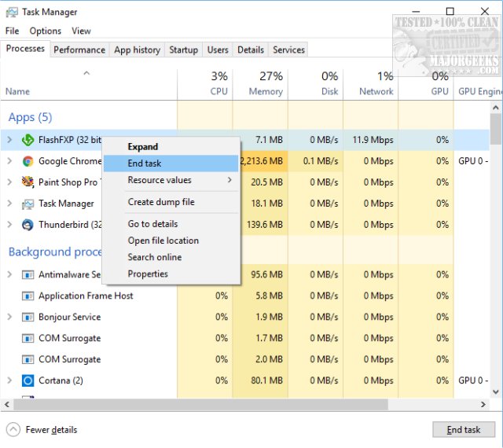The height and width of the screenshot is (448, 503).
Task: Expand the Google Chrome process group
Action: 9,161
